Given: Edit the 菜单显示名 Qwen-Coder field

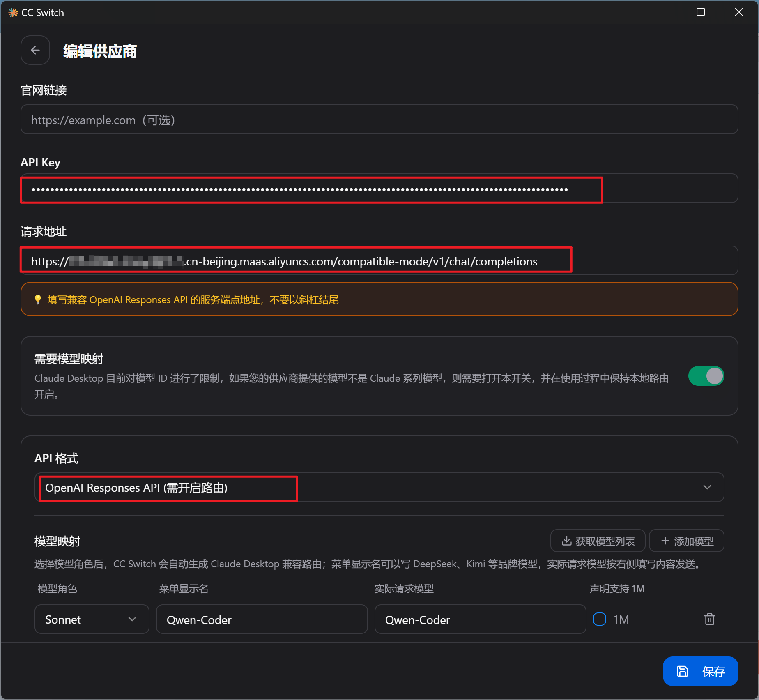Looking at the screenshot, I should 262,619.
